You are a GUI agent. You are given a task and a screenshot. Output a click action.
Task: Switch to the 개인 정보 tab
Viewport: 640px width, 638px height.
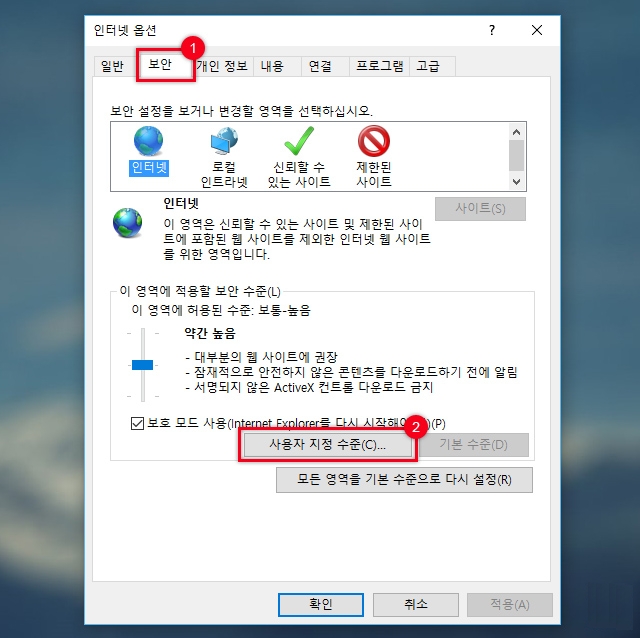pos(222,66)
